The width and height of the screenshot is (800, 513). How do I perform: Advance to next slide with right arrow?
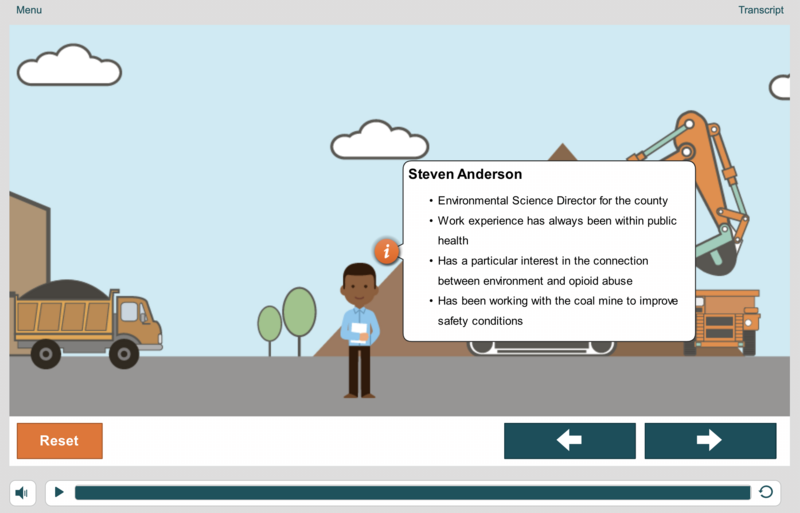709,441
